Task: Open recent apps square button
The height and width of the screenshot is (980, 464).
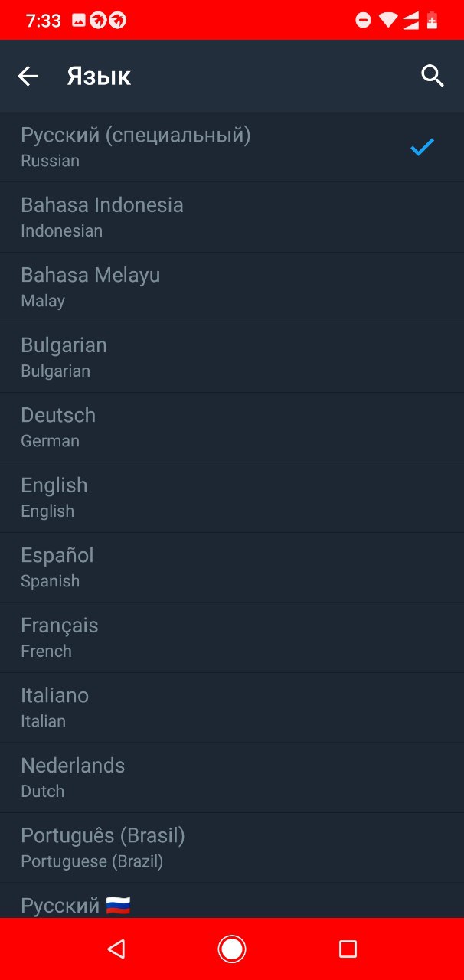Action: point(348,949)
